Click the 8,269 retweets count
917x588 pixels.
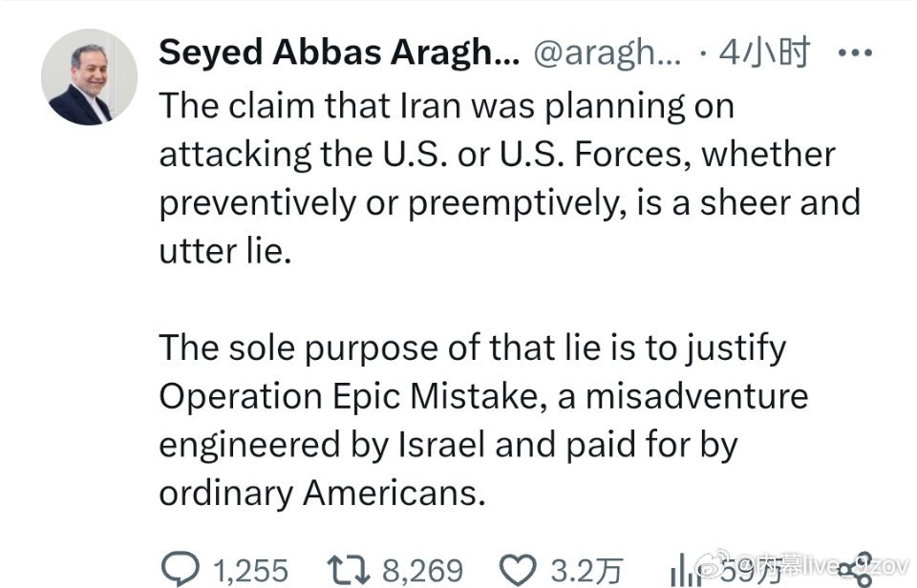click(422, 570)
